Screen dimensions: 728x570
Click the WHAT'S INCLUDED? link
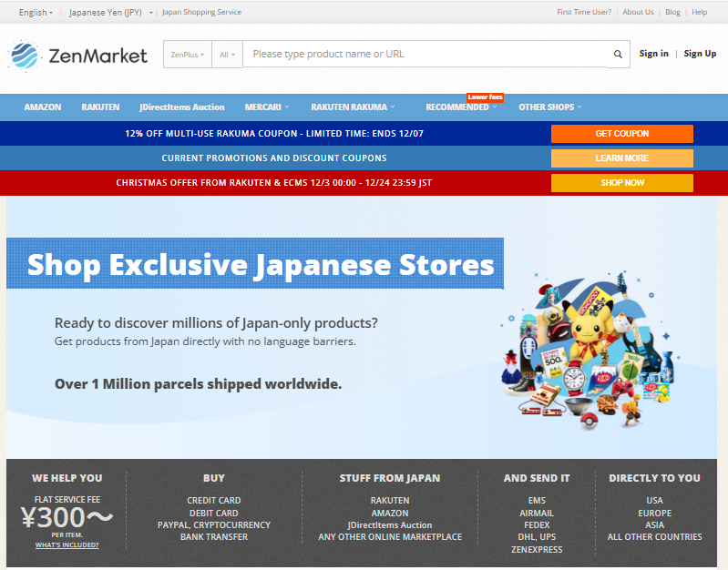(x=67, y=545)
